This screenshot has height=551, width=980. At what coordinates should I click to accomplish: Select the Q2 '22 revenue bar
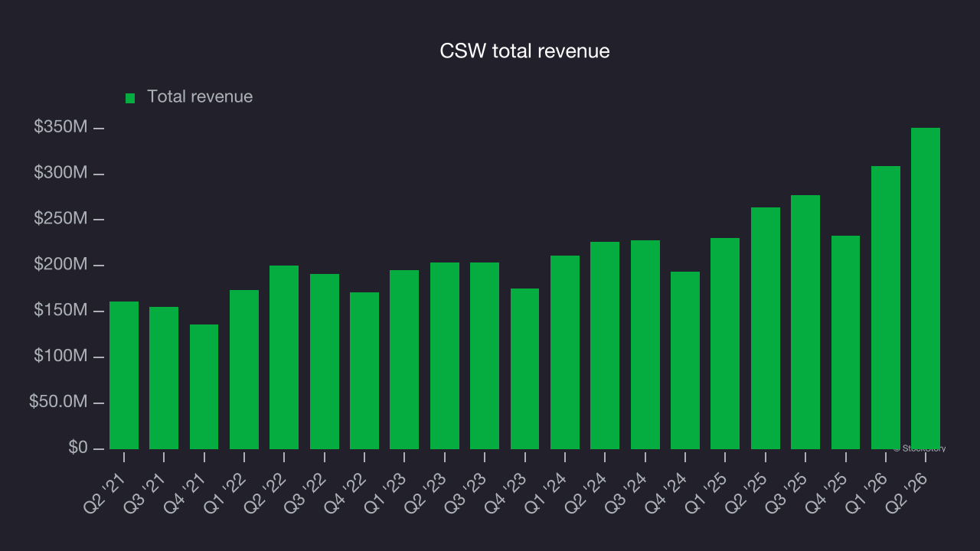284,357
